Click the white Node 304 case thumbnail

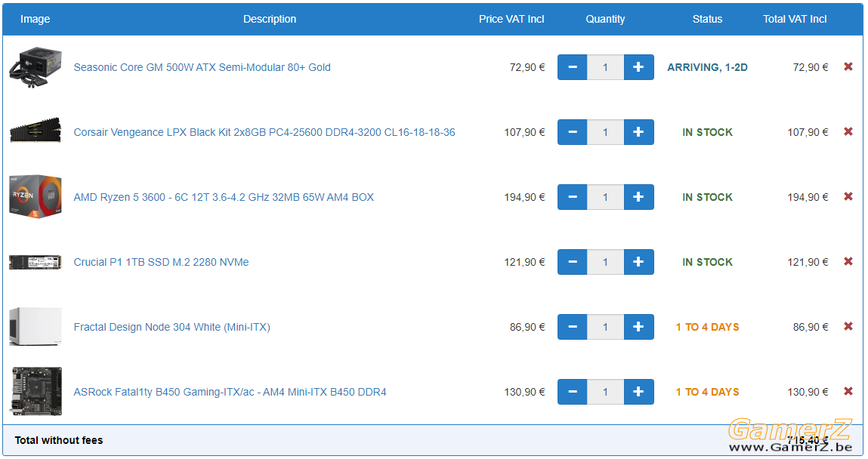pos(36,326)
